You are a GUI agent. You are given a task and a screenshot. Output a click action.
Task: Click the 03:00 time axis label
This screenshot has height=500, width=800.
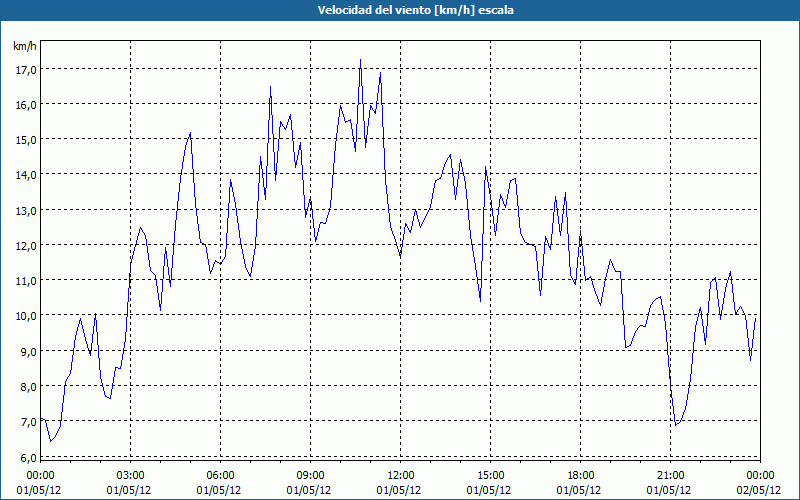click(131, 476)
